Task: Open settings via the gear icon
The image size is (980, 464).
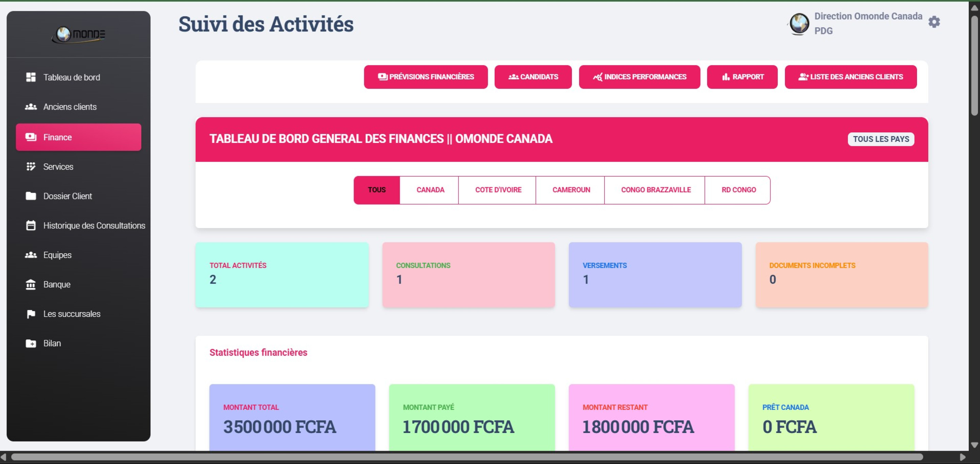Action: pyautogui.click(x=934, y=22)
